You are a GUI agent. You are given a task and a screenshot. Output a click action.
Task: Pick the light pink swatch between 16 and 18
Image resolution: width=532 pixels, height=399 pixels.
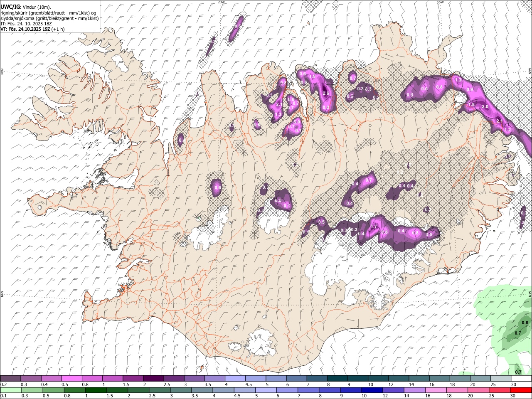click(x=436, y=390)
